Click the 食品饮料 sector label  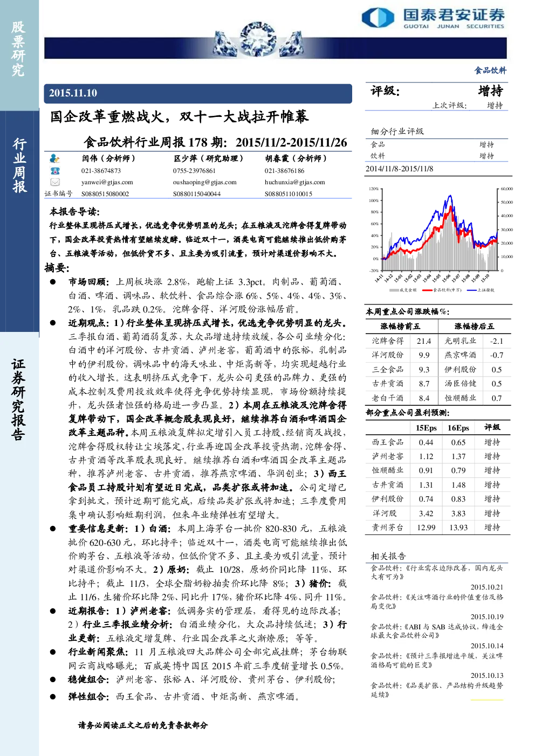click(x=490, y=71)
